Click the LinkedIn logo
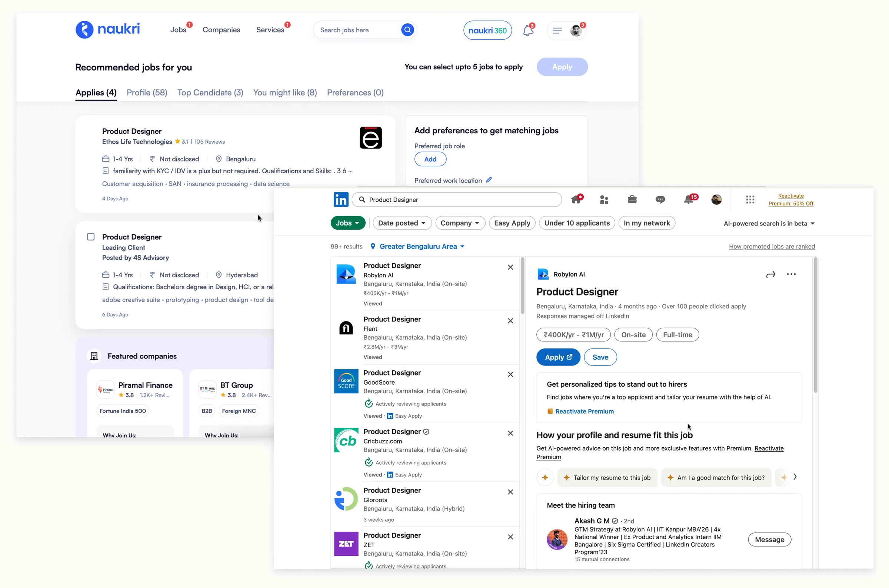This screenshot has width=889, height=588. pyautogui.click(x=340, y=200)
